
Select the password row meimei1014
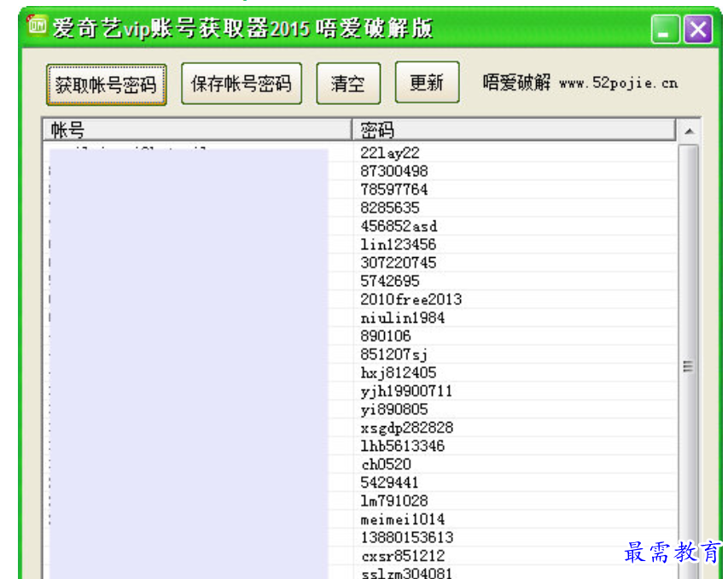click(403, 519)
